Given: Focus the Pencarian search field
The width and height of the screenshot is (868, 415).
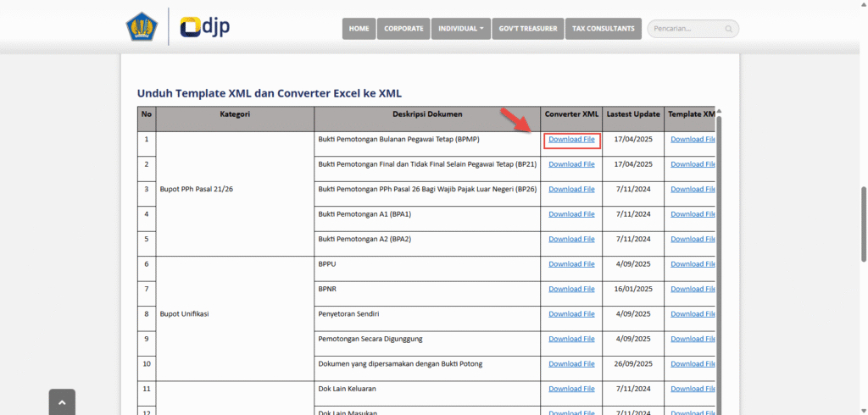Looking at the screenshot, I should (x=687, y=29).
